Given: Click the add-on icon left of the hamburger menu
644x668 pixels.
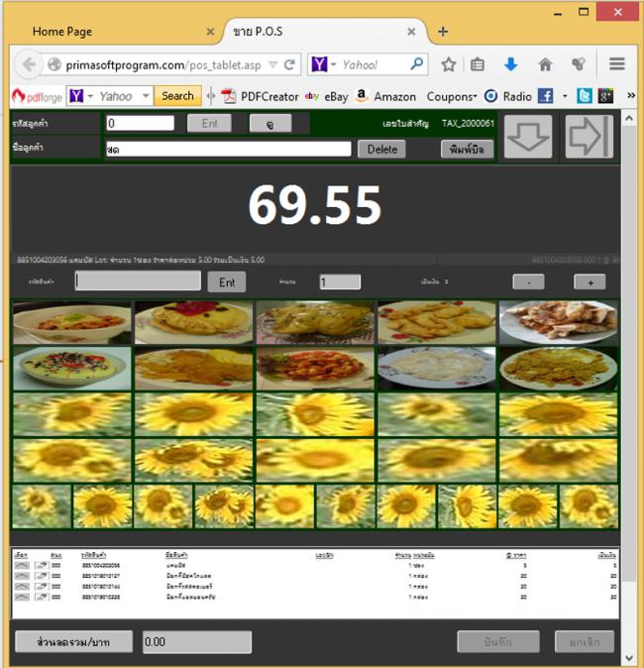Looking at the screenshot, I should point(579,64).
